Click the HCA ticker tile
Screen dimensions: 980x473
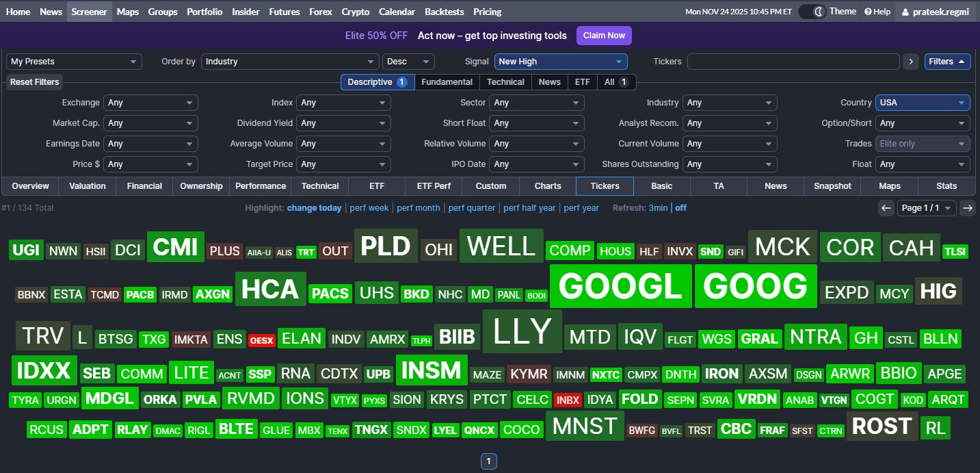point(270,290)
